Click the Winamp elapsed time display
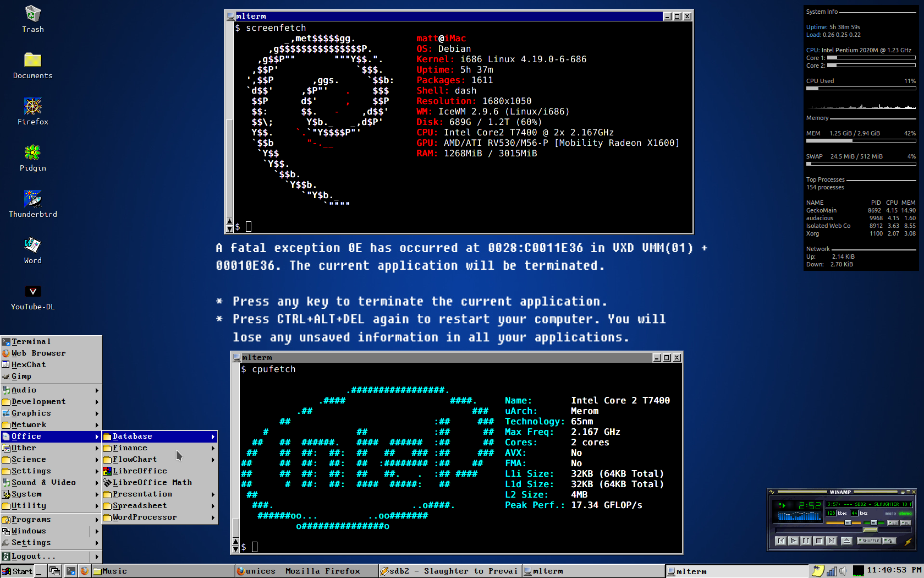Screen dimensions: 924x578 click(x=810, y=505)
